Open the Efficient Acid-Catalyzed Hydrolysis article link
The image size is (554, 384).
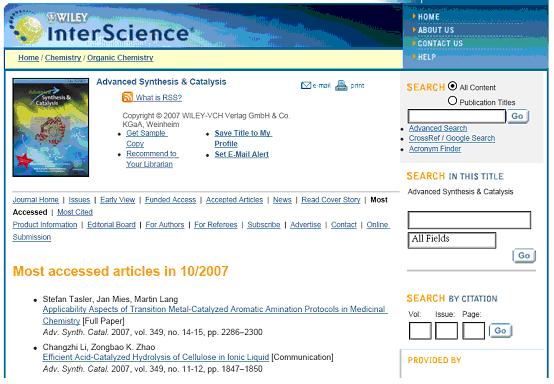[156, 357]
